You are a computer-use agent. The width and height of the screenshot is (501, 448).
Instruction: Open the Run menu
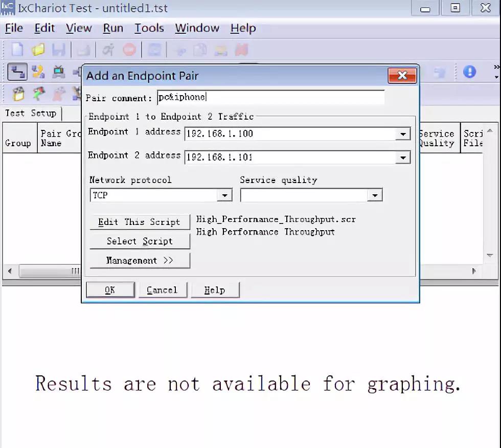113,28
